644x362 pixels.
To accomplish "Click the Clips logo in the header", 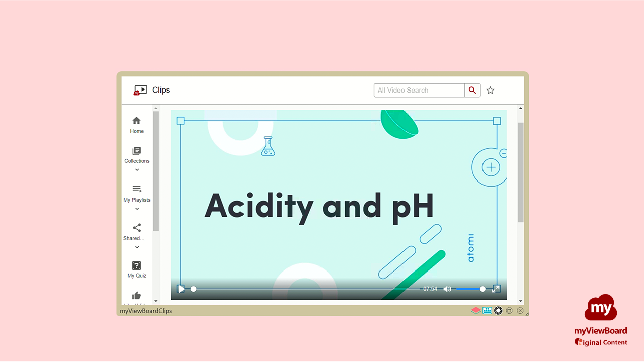I will [140, 90].
